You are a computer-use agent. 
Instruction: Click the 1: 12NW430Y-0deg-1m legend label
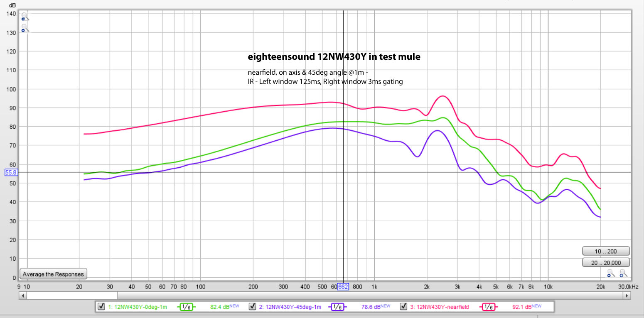(138, 307)
